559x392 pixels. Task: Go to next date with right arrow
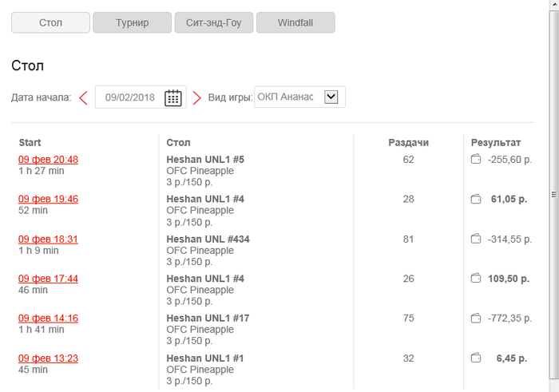(196, 98)
